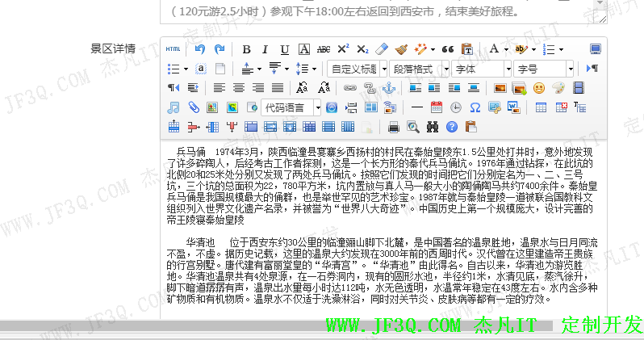
Task: Toggle bold formatting
Action: [x=246, y=49]
